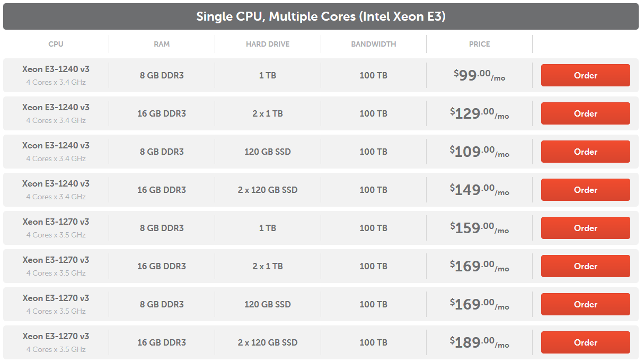This screenshot has width=644, height=362.
Task: Order the $99.00/mo Xeon E3-1240 v3 plan
Action: (585, 75)
